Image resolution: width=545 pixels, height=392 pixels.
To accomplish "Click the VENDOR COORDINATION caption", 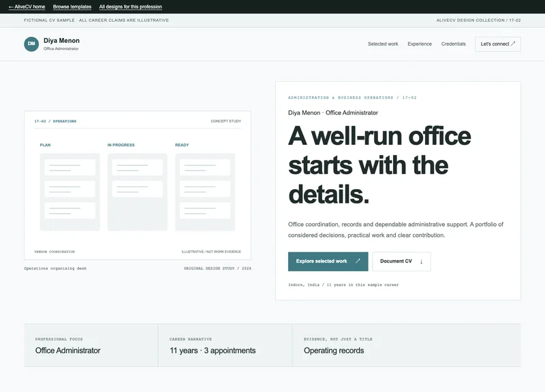I will (54, 252).
